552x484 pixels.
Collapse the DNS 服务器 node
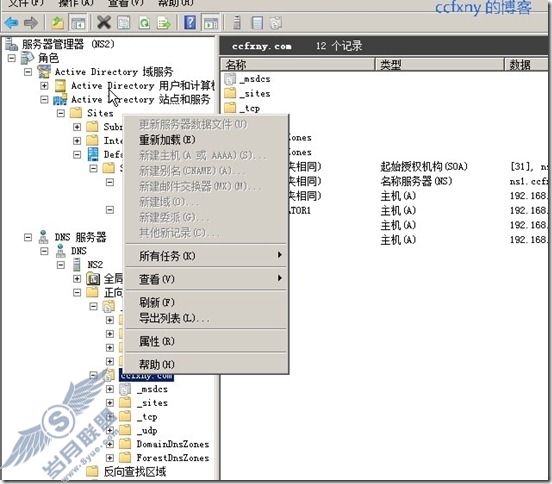28,237
